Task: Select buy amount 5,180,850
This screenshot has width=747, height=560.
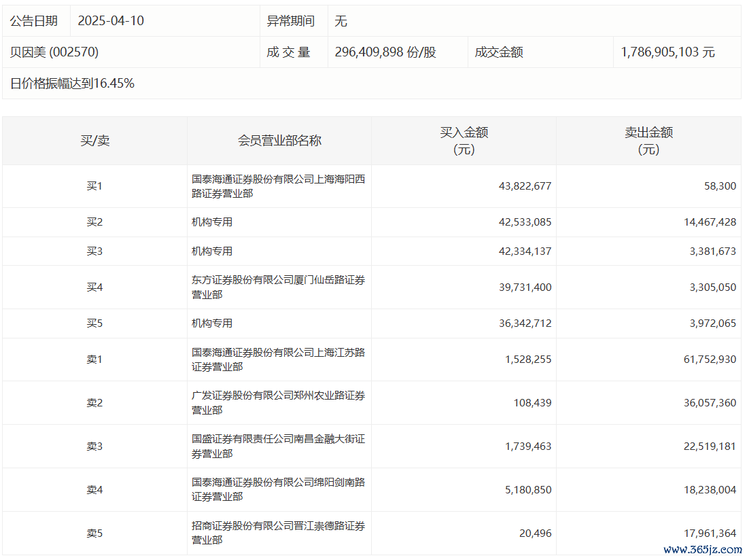Action: pyautogui.click(x=528, y=490)
